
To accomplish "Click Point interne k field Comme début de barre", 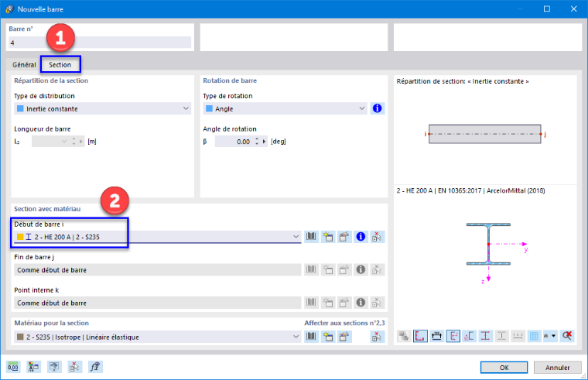I will 158,303.
